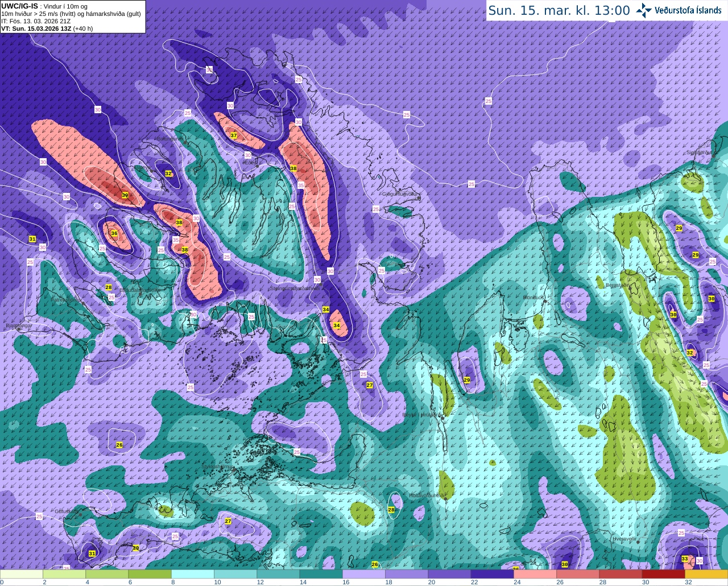Click the Hveravellir station label
Screen dimensions: 728x586
(x=624, y=538)
